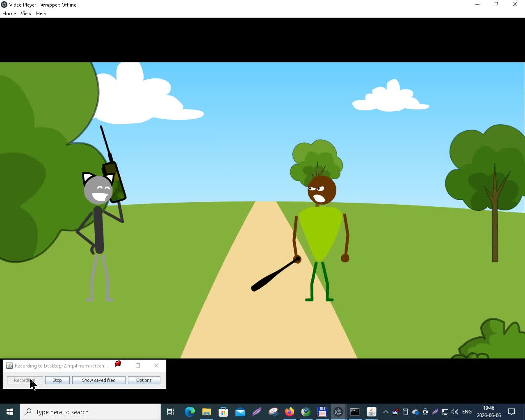Open the network status tray icon
The image size is (525, 420).
pyautogui.click(x=445, y=412)
